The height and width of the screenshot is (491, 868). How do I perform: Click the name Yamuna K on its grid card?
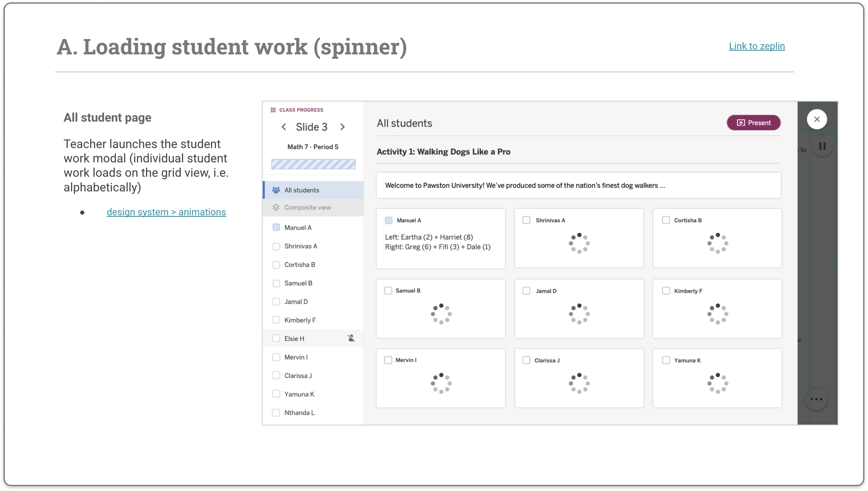pyautogui.click(x=687, y=361)
